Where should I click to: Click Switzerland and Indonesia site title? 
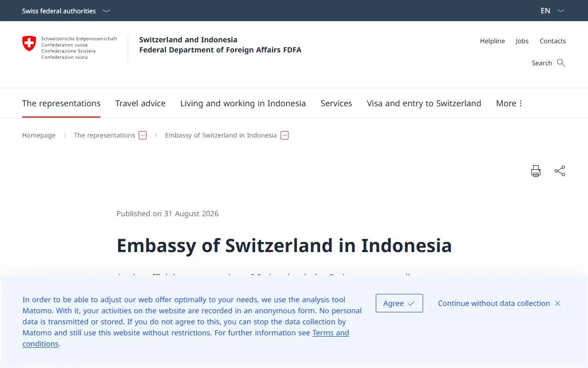188,40
